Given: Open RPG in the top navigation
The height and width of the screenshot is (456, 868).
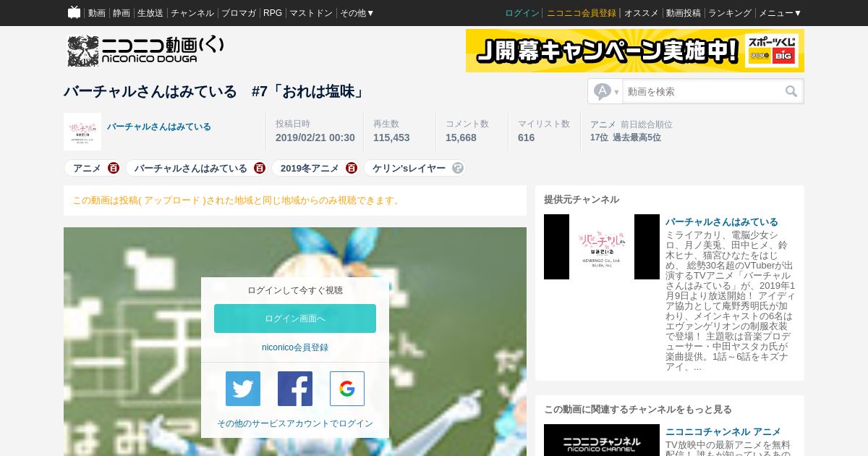Looking at the screenshot, I should click(273, 13).
